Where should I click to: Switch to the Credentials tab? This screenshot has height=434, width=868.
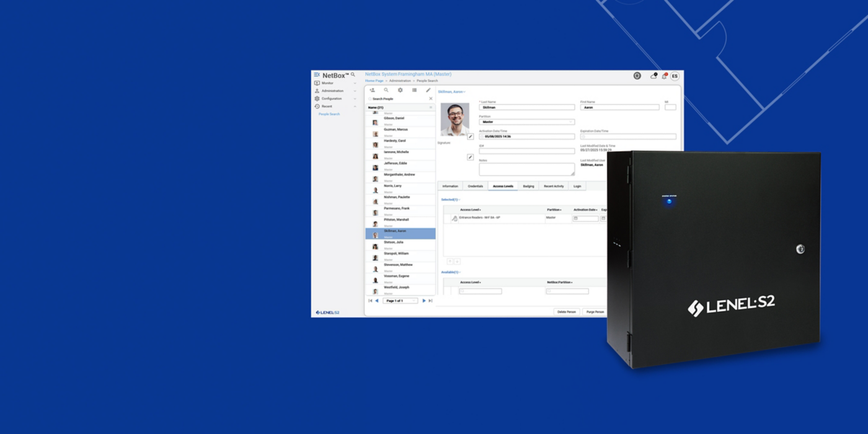[476, 186]
